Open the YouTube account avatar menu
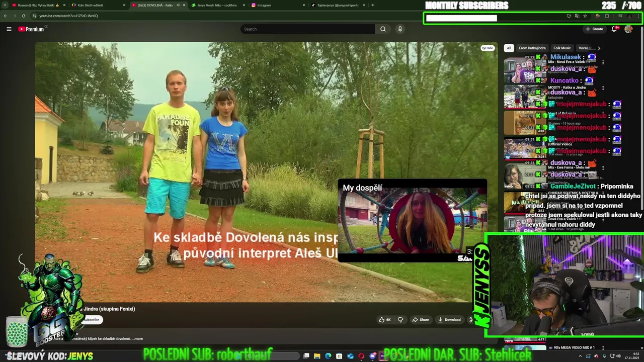Screen dimensions: 644x362 tap(628, 29)
